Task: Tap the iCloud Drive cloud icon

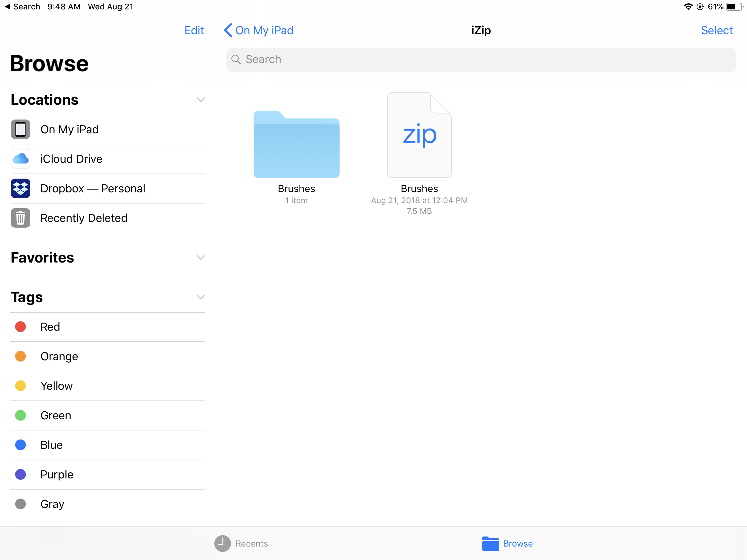Action: pos(20,159)
